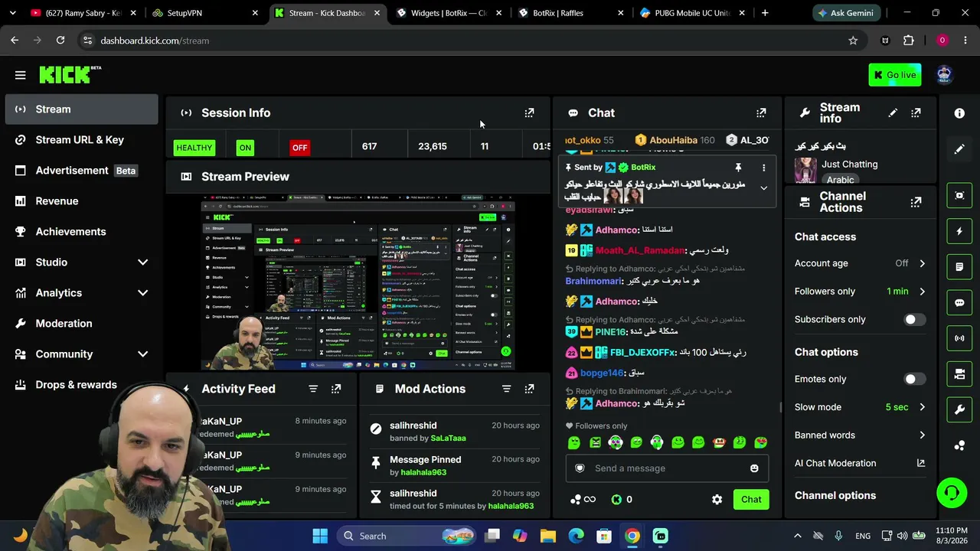
Task: Open SaLaTaaa moderator link
Action: tap(448, 439)
